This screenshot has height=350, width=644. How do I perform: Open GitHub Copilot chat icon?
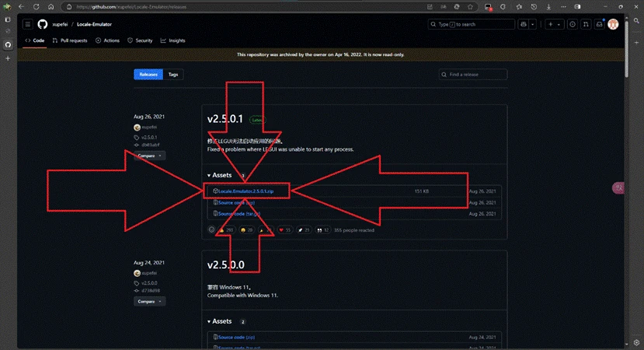coord(524,24)
